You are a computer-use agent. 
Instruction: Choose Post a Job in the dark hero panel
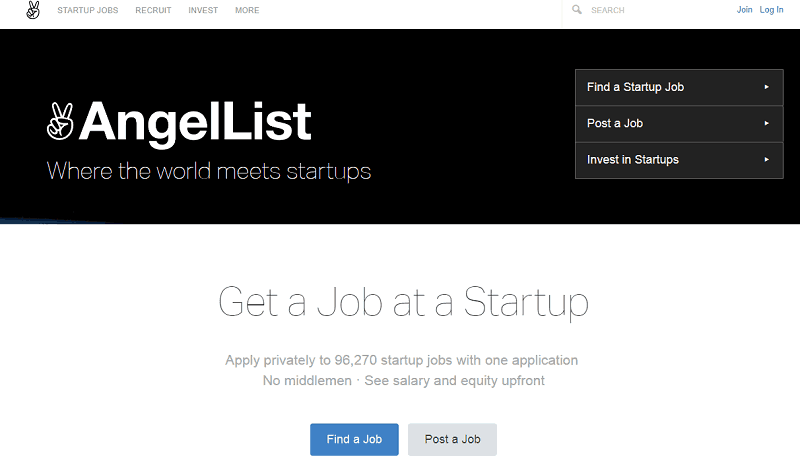tap(615, 123)
